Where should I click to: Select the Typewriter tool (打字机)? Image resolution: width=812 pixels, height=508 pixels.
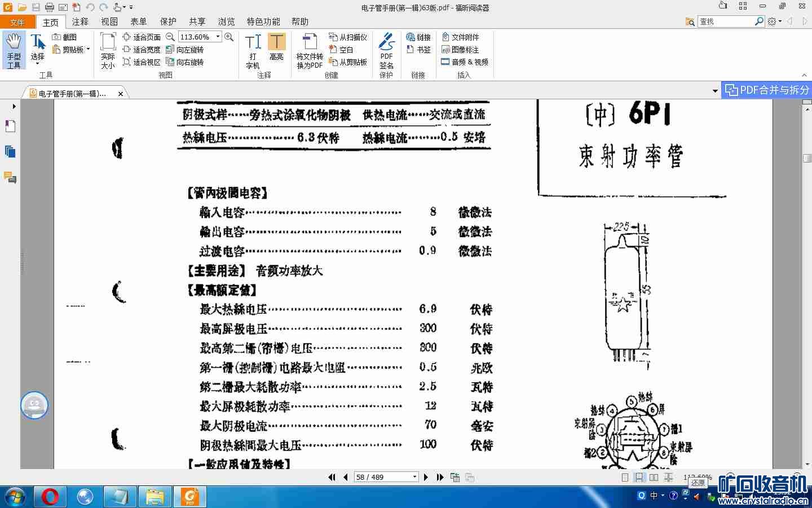tap(253, 51)
